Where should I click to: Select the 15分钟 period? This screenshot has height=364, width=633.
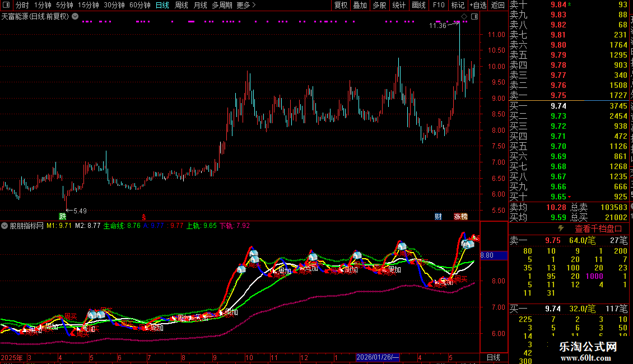pyautogui.click(x=89, y=5)
